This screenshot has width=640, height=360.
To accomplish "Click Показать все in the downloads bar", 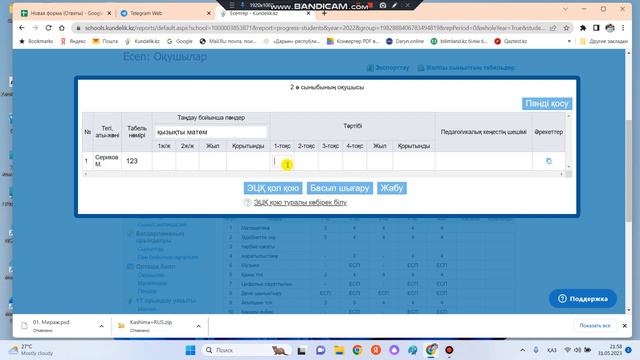I will click(x=595, y=326).
